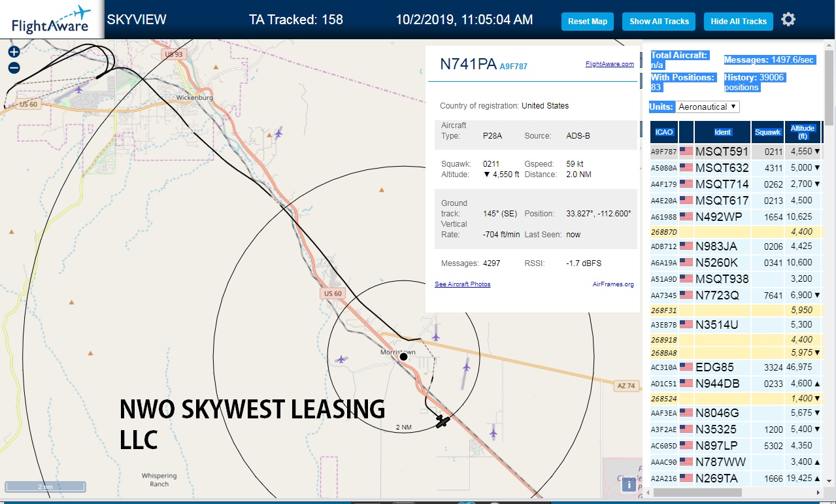The width and height of the screenshot is (836, 504).
Task: Open the settings gear icon
Action: [x=788, y=20]
